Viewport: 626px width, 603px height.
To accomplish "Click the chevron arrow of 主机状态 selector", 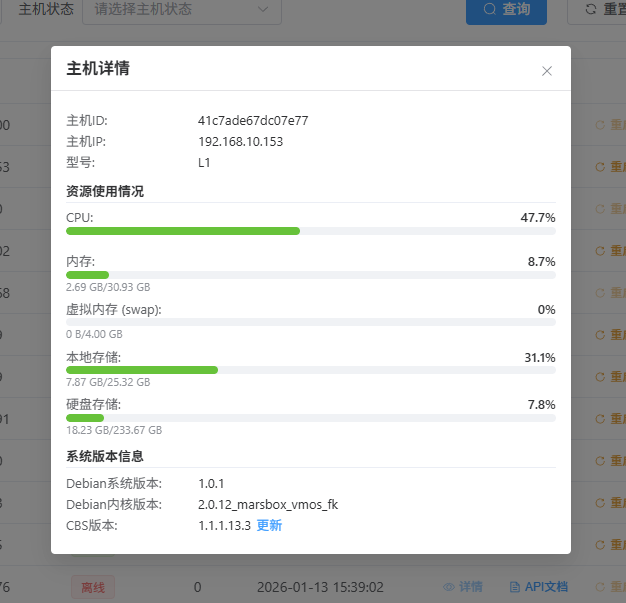I will tap(263, 10).
